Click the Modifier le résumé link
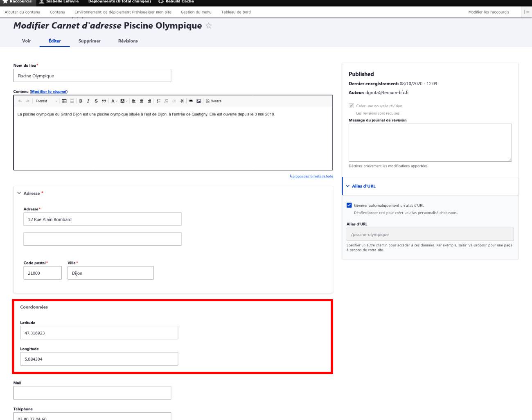The image size is (532, 420). pos(49,92)
